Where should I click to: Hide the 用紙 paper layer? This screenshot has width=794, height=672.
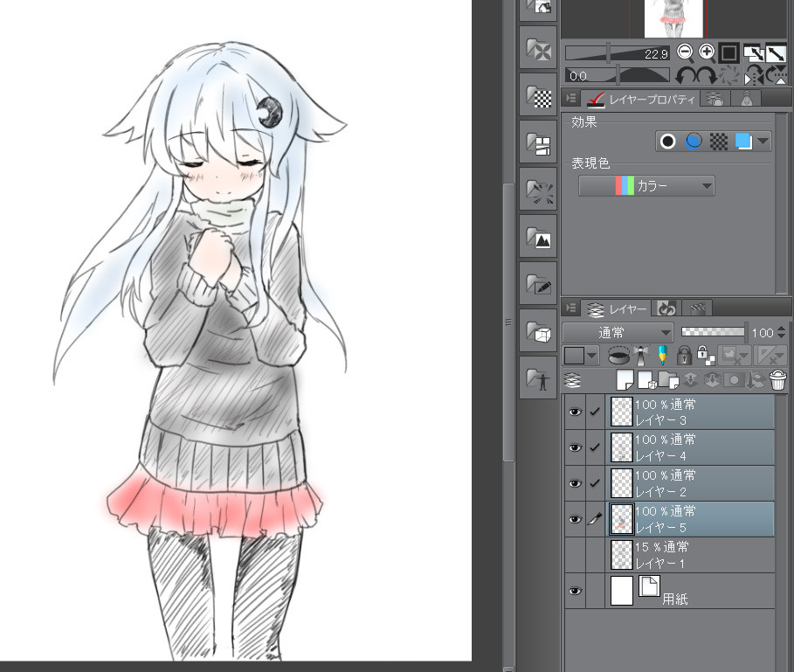576,591
